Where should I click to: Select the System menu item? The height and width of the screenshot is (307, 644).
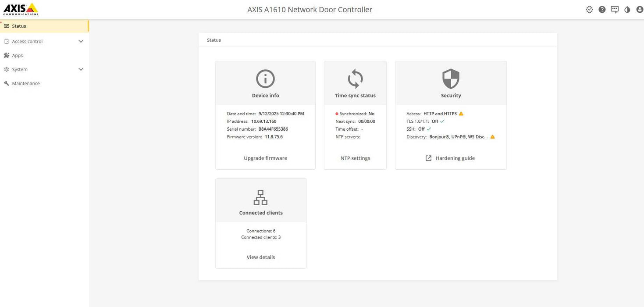point(44,69)
